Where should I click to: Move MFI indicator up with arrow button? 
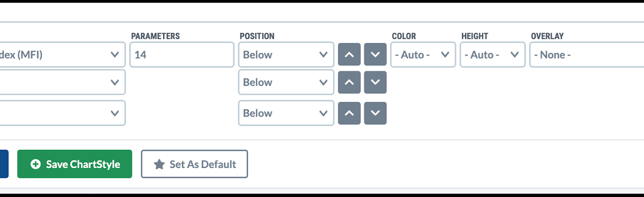coord(349,55)
